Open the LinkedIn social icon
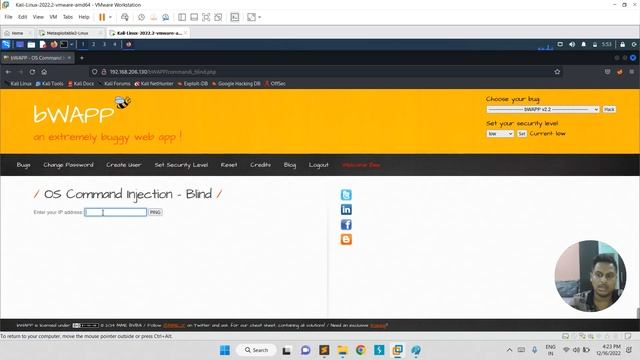Screen dimensions: 640x360 [x=346, y=210]
